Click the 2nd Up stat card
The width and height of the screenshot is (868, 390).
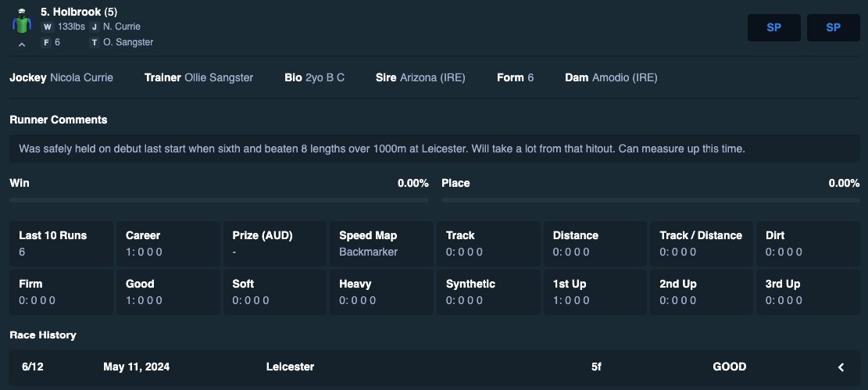tap(702, 292)
